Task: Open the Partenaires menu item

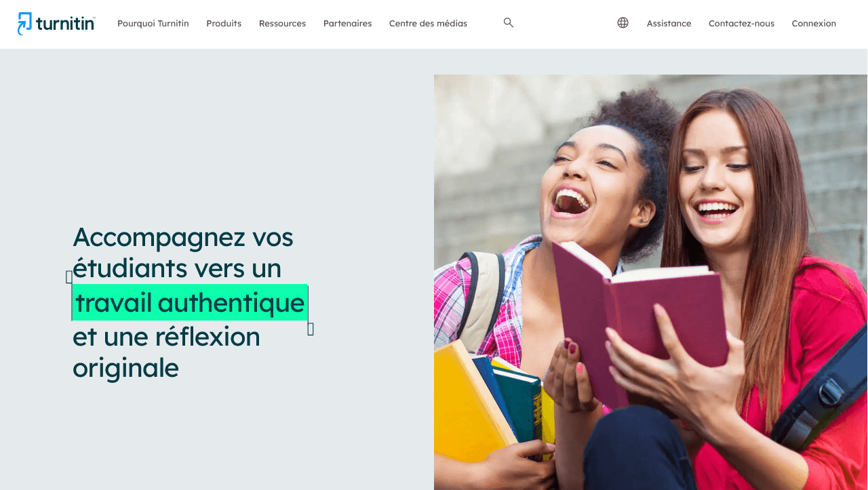Action: coord(347,24)
